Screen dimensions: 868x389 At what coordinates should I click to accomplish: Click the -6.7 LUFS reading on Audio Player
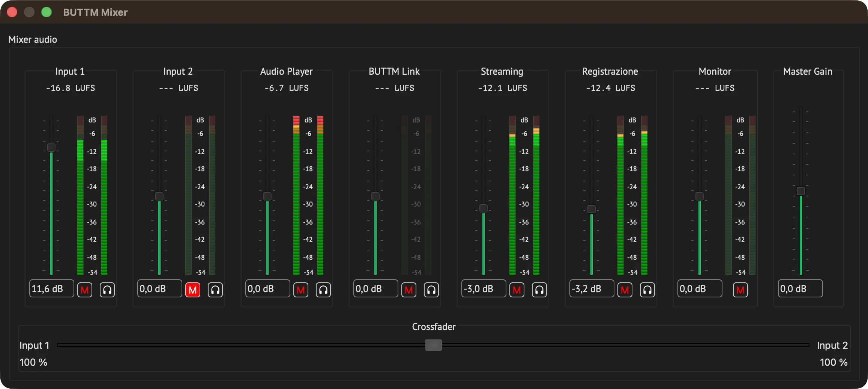[287, 88]
